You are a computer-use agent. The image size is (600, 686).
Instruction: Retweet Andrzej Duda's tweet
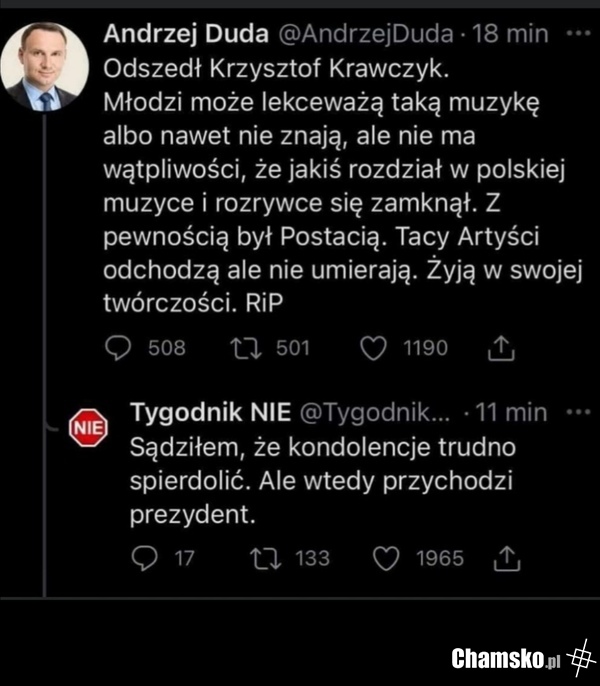click(243, 348)
